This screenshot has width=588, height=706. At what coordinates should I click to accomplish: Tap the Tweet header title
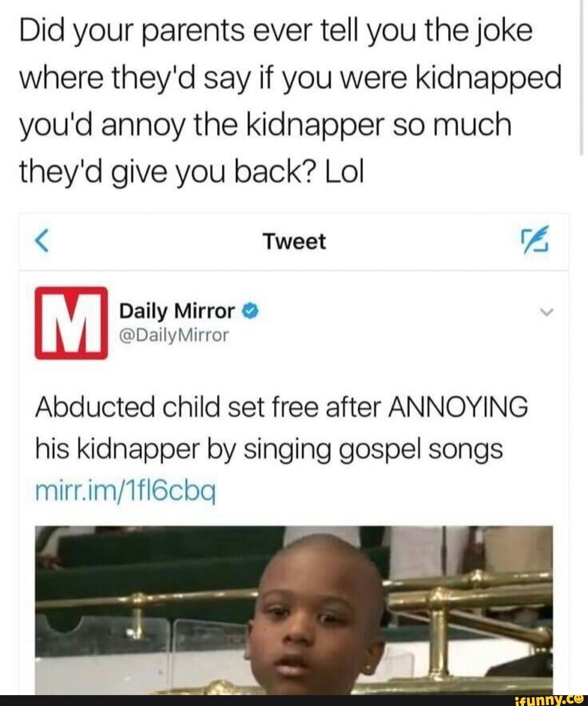(294, 242)
